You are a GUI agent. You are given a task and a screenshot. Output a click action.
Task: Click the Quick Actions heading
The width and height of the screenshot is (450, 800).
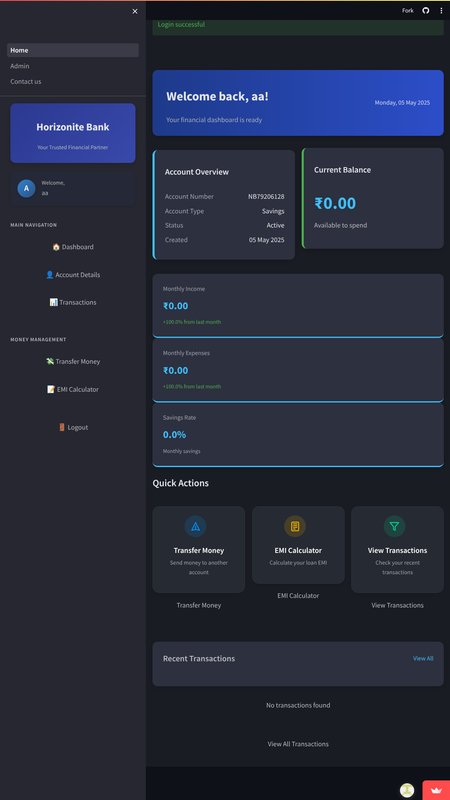coord(181,483)
